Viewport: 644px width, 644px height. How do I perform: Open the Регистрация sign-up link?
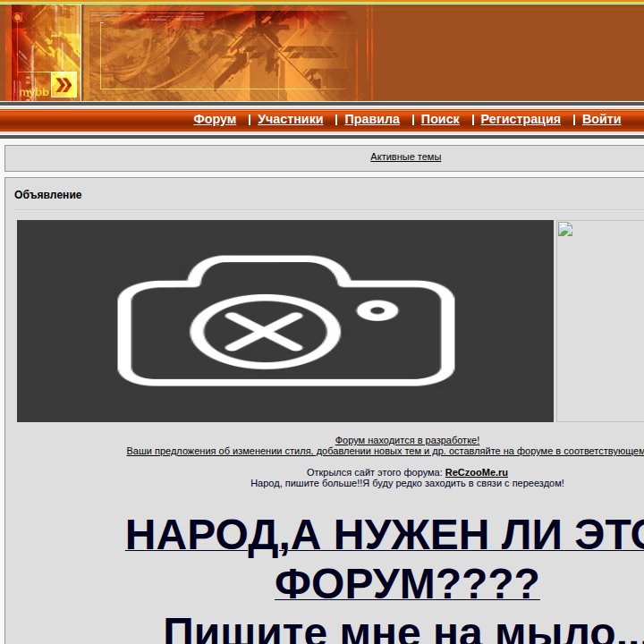coord(521,119)
